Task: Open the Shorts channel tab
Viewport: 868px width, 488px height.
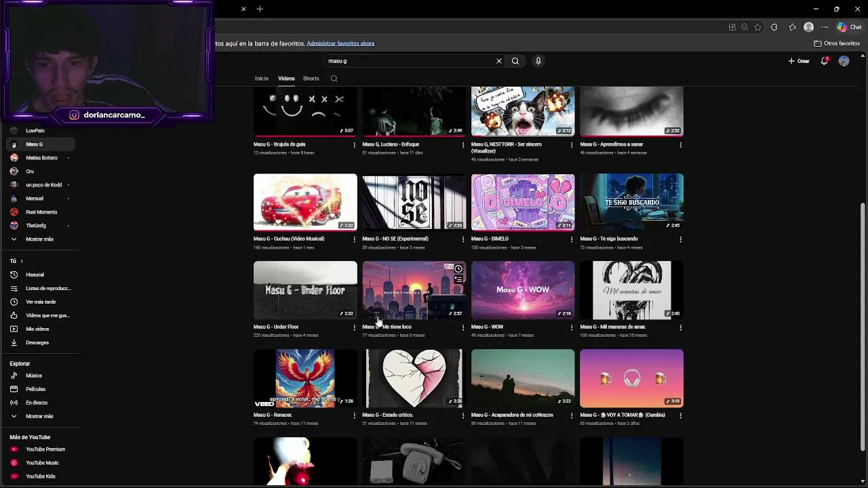Action: [311, 79]
